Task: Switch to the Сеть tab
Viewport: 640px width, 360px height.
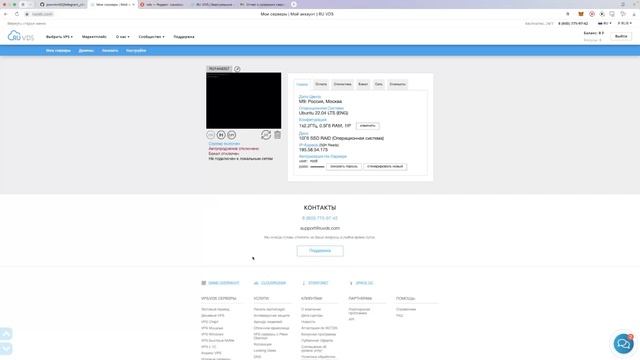Action: click(x=379, y=84)
